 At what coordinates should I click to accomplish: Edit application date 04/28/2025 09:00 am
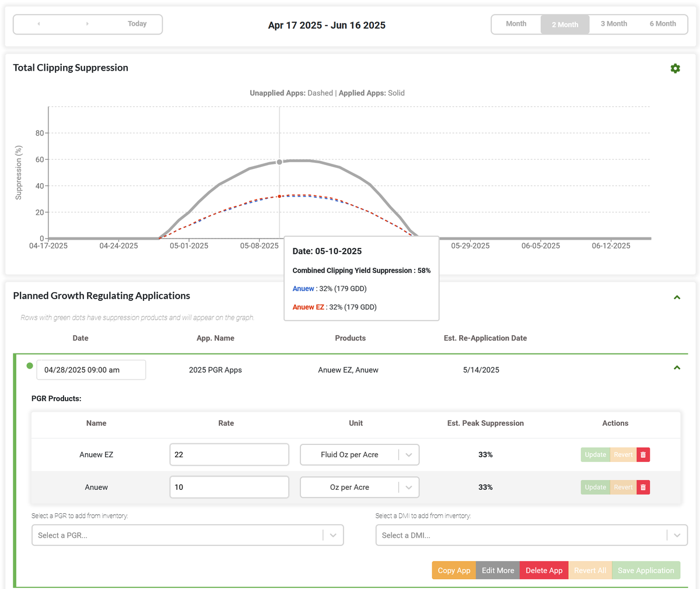click(91, 370)
